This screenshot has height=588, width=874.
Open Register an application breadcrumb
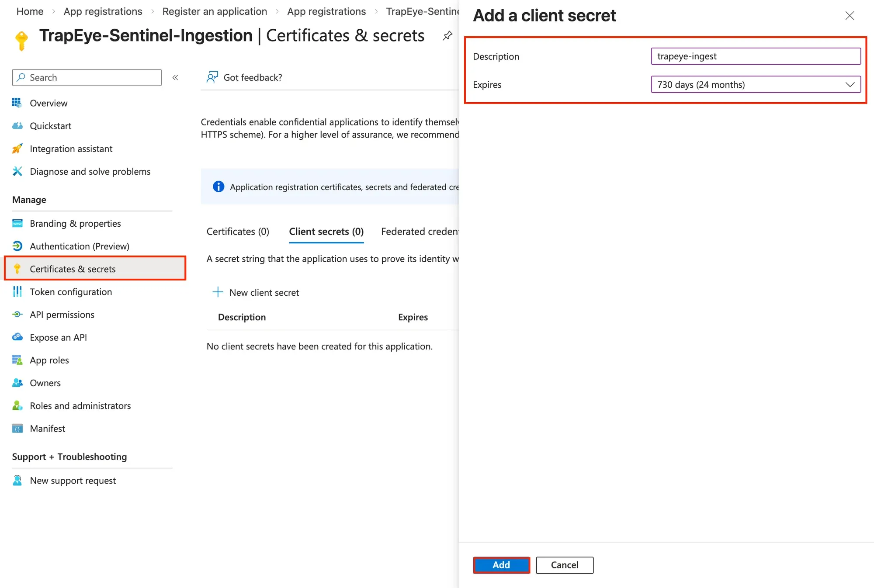click(215, 11)
